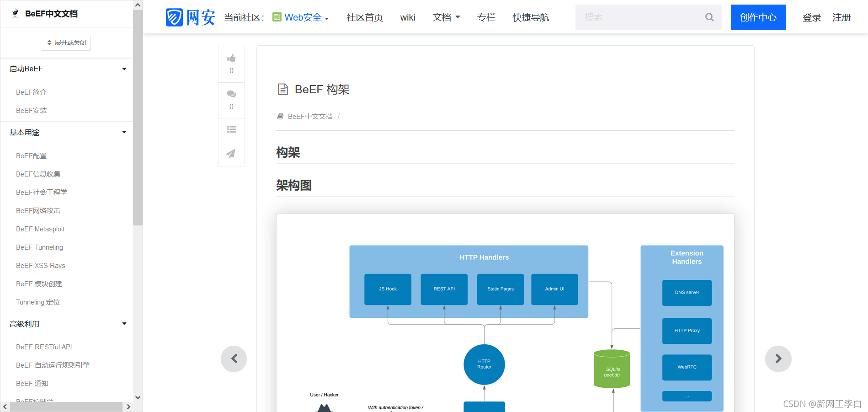Open 社区首页 in the nav bar

coord(365,17)
